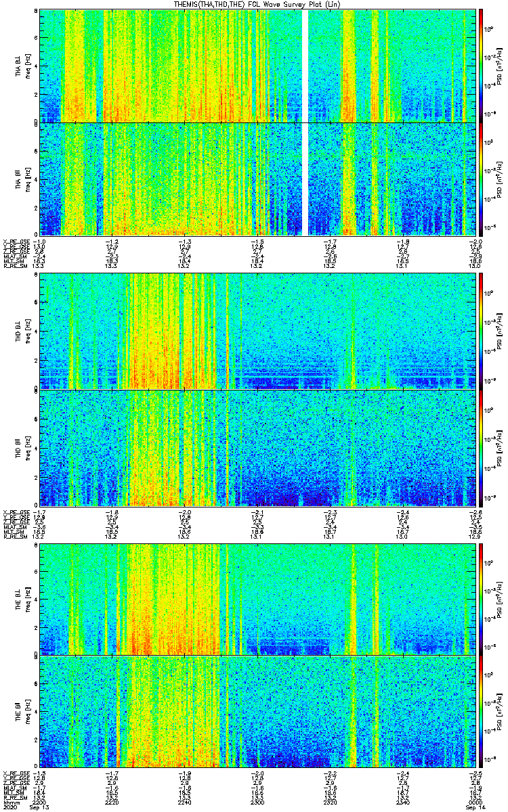
Task: Click the THD B-perpendicular PSD color bar
Action: click(480, 331)
